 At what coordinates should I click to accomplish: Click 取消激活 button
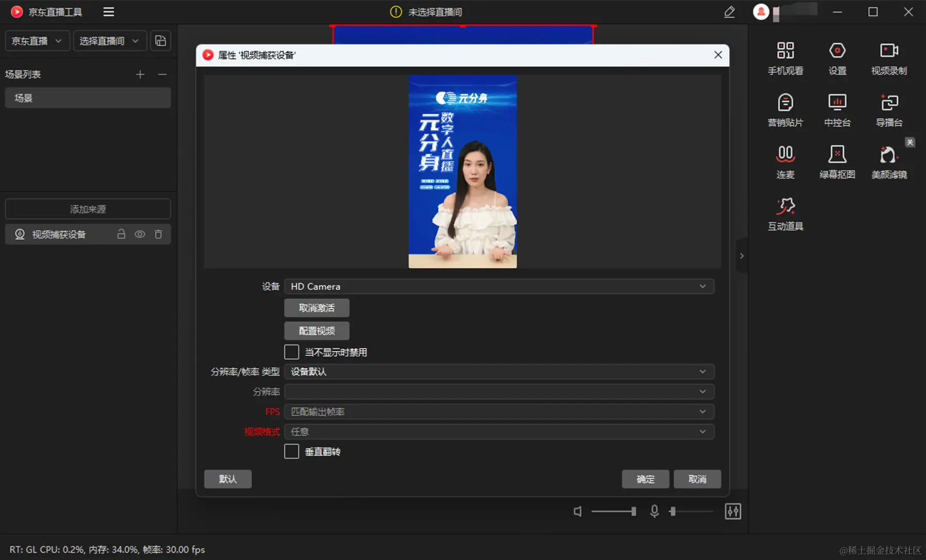tap(317, 308)
